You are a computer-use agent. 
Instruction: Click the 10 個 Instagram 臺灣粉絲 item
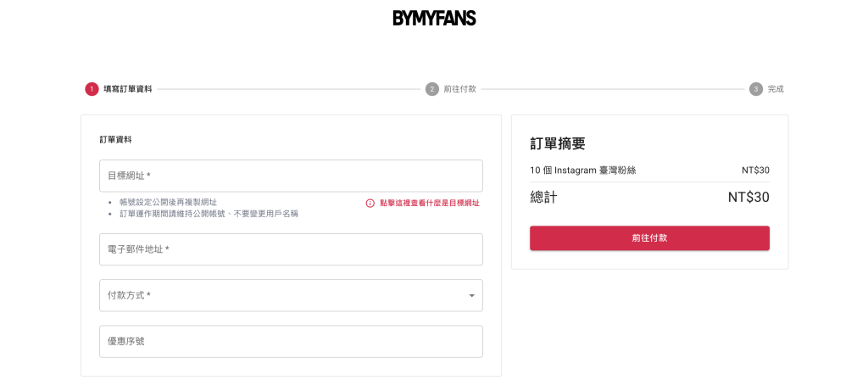[x=583, y=170]
